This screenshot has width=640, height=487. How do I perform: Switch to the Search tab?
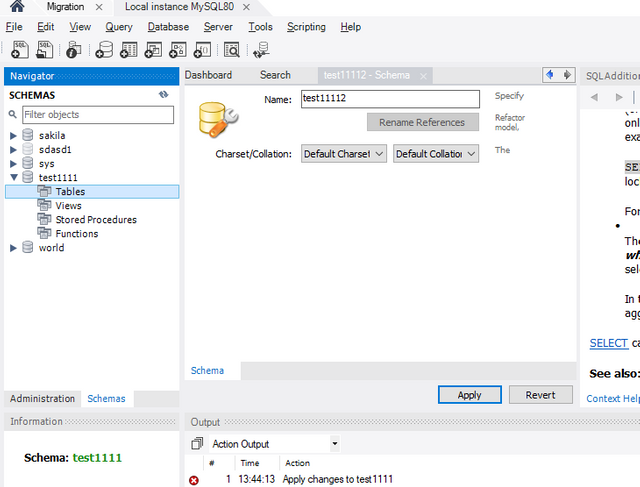(x=276, y=75)
